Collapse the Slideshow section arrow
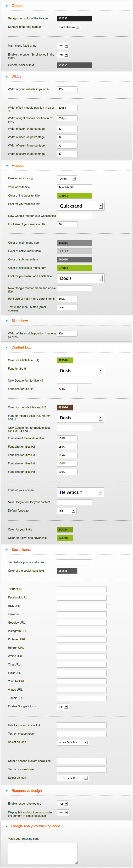 pos(6,321)
